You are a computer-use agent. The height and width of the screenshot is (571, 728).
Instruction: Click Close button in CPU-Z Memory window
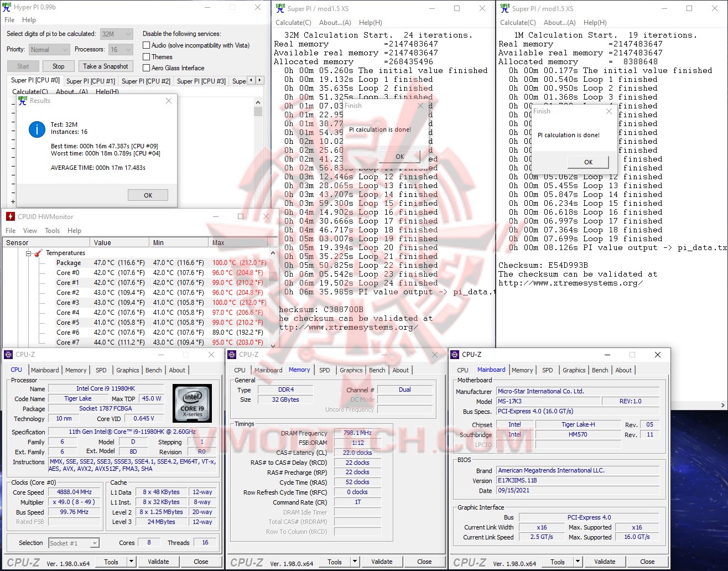[424, 562]
